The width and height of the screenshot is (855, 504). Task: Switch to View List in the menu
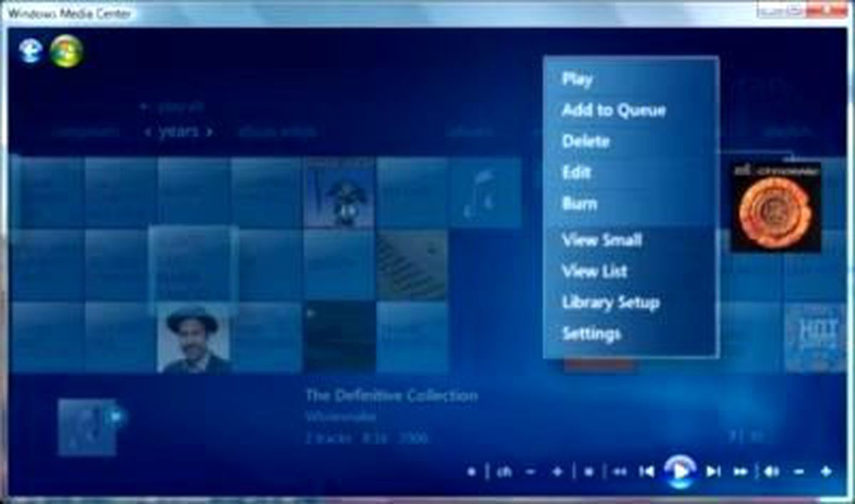[594, 271]
